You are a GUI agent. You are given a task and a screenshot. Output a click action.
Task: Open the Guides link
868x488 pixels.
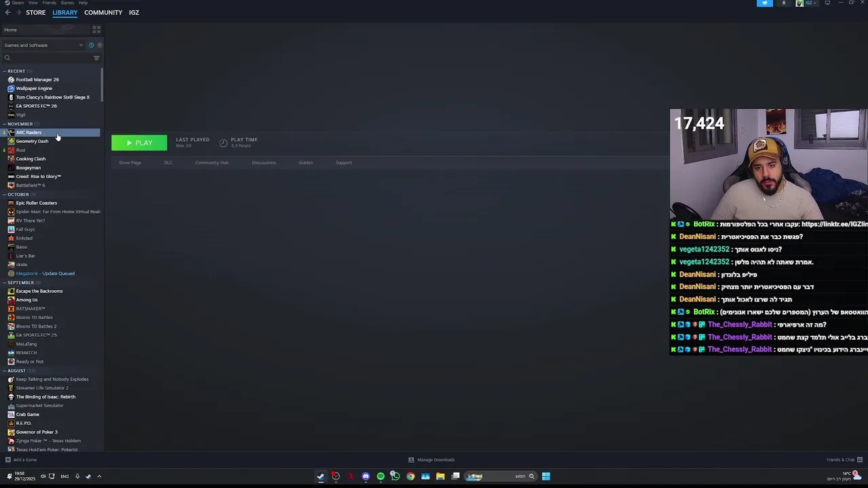[x=306, y=163]
